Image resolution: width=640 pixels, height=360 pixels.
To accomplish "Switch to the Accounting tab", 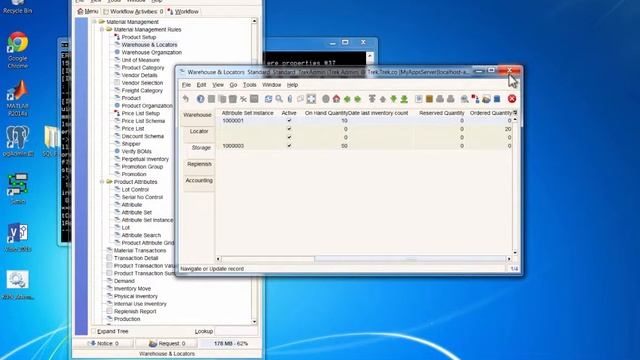I will 199,180.
